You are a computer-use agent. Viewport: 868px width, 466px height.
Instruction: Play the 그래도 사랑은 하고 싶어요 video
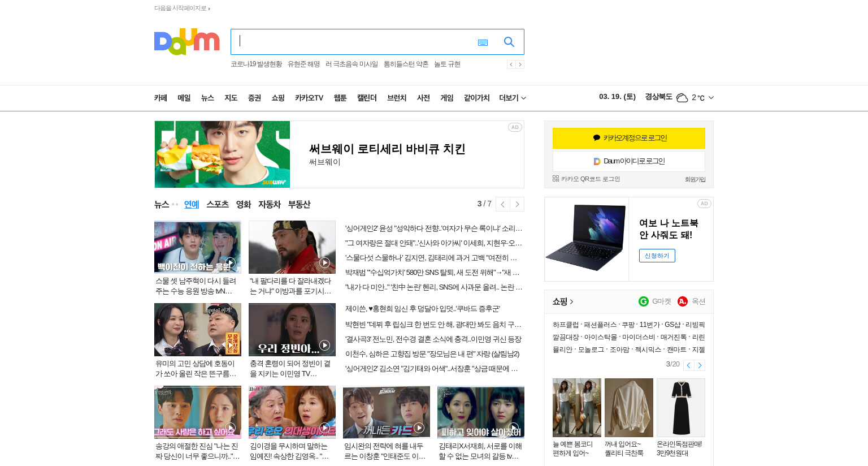pyautogui.click(x=197, y=412)
